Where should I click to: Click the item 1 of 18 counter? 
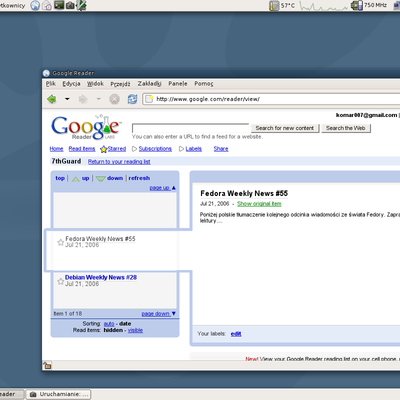68,314
